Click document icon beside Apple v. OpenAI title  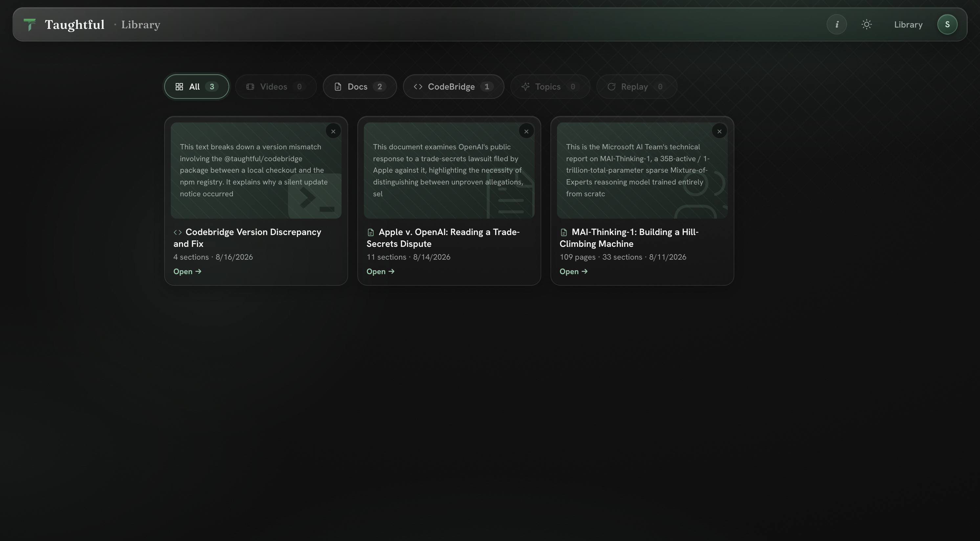(371, 232)
